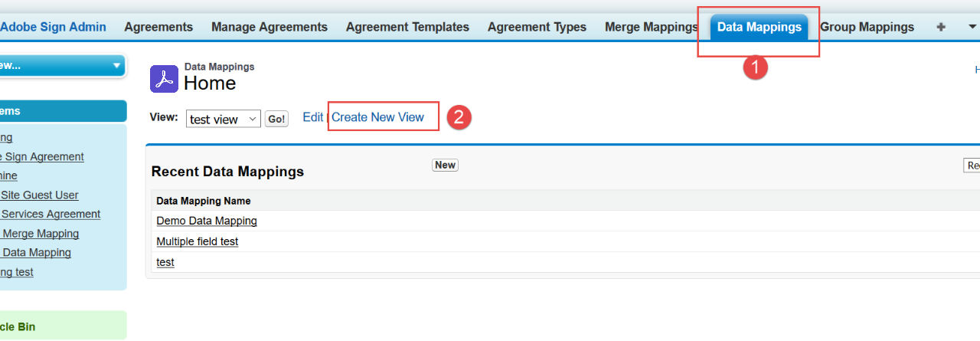The height and width of the screenshot is (341, 980).
Task: Open the Site Guest User recent item
Action: (x=39, y=195)
